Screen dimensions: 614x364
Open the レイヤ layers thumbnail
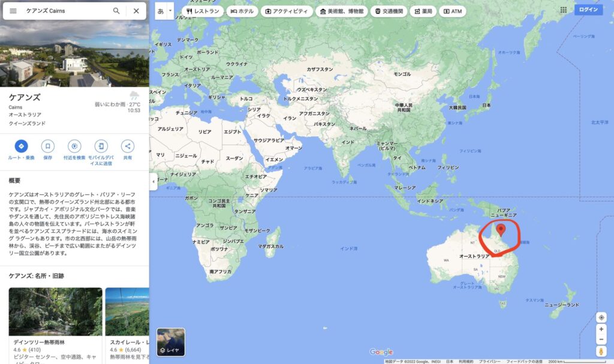171,342
